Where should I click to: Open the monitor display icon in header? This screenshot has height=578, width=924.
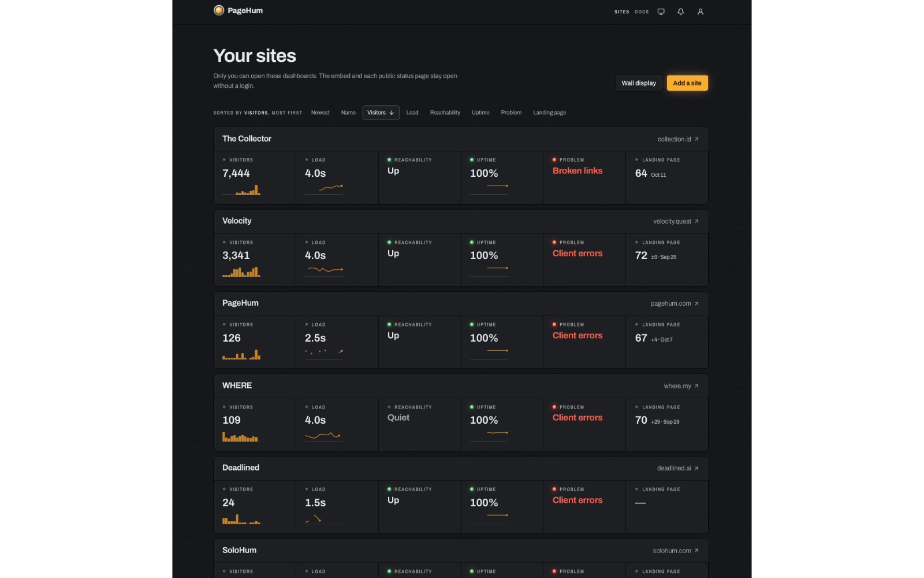click(x=661, y=12)
